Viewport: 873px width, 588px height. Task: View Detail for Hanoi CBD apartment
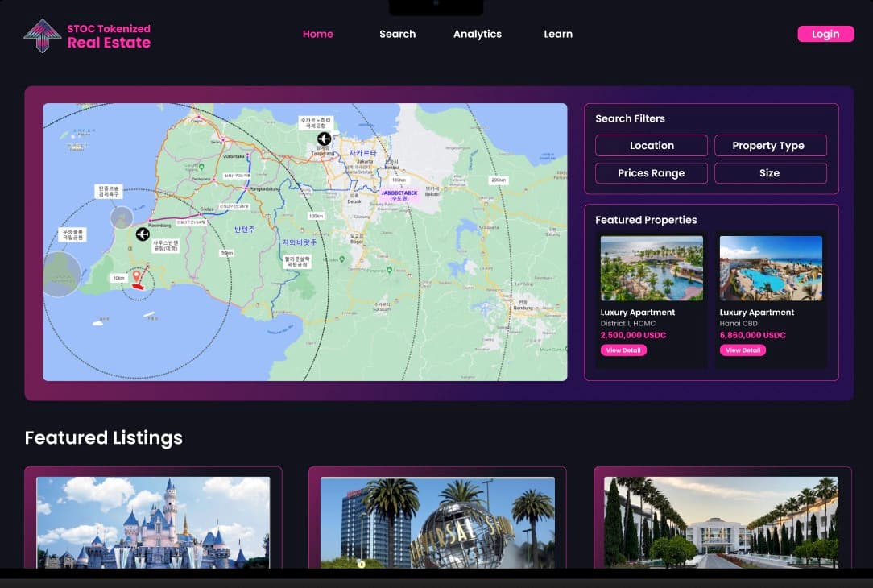click(x=743, y=350)
